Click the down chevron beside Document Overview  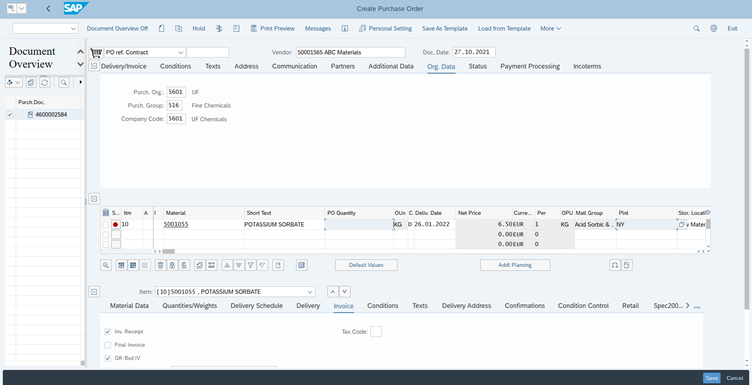[80, 64]
